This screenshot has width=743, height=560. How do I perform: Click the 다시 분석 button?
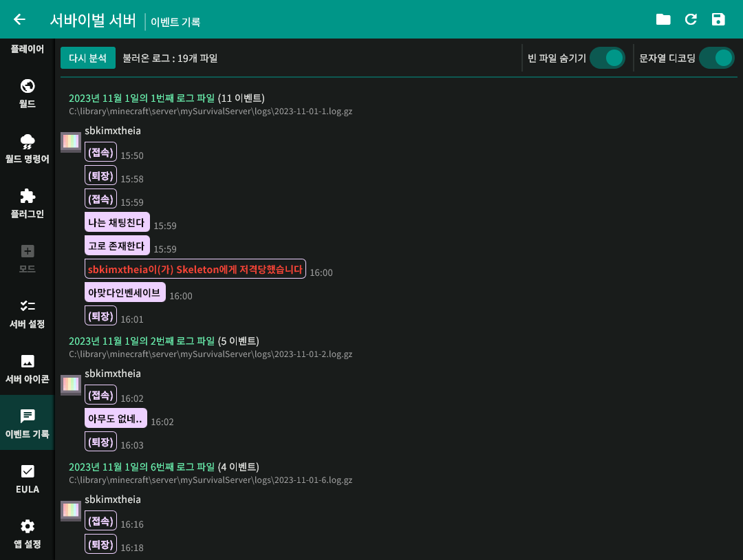[87, 58]
